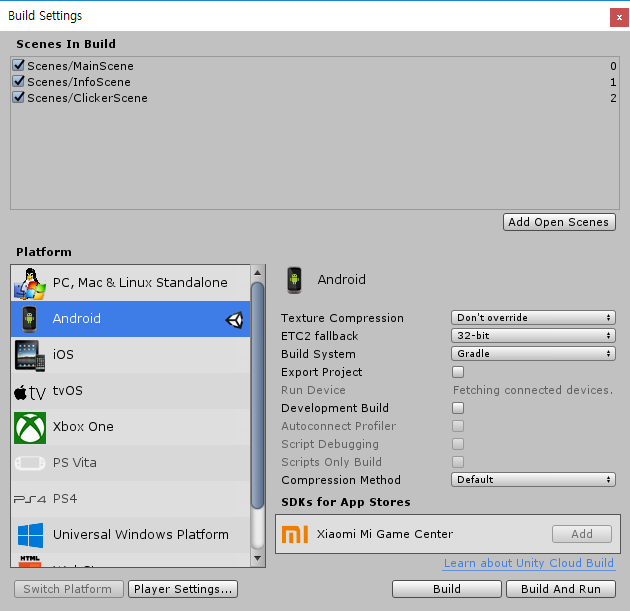Select the Android platform row

pos(131,319)
